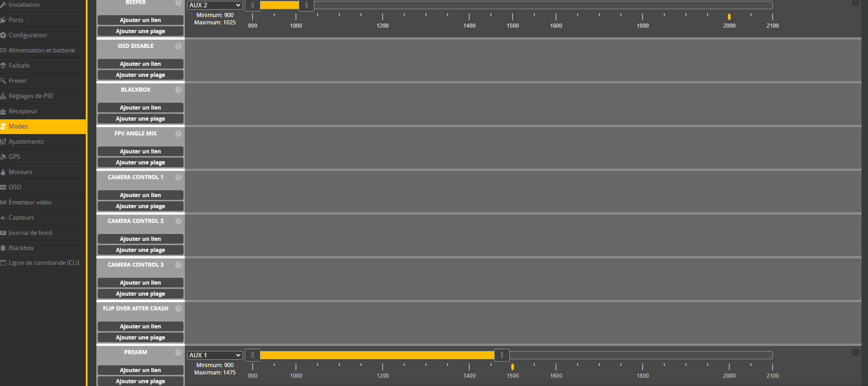Click help icon next to OSD DISABLE
The width and height of the screenshot is (868, 386).
point(178,46)
